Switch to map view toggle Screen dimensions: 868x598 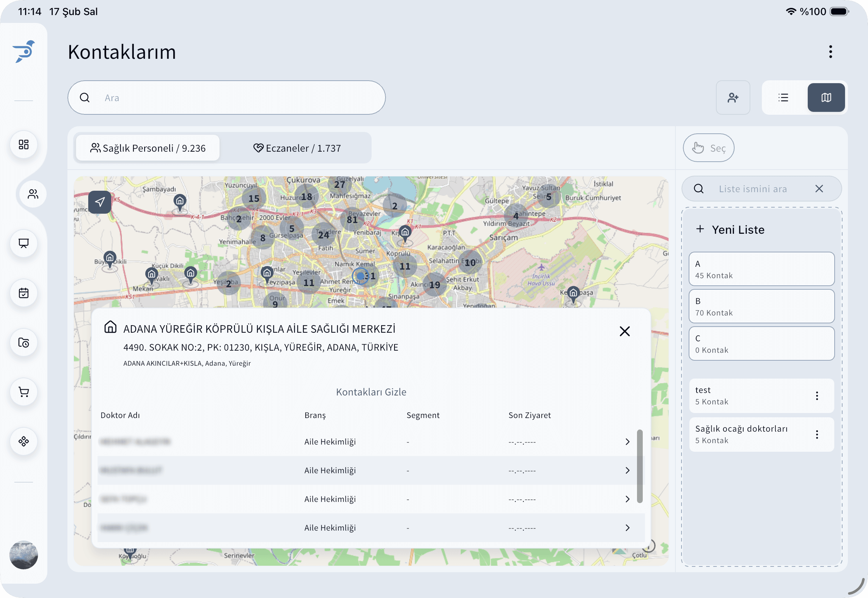point(826,98)
